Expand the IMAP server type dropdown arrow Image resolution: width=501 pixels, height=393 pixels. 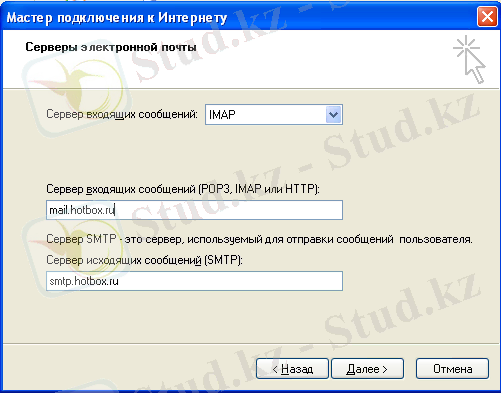[333, 115]
